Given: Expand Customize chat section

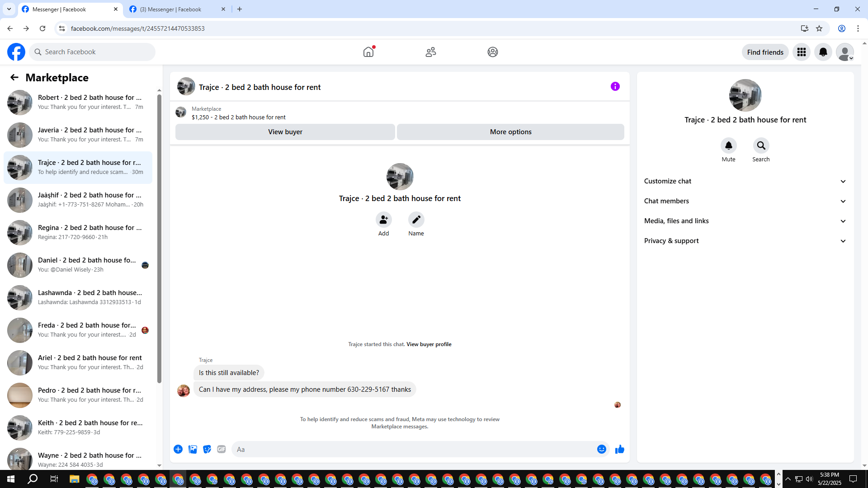Looking at the screenshot, I should (745, 181).
